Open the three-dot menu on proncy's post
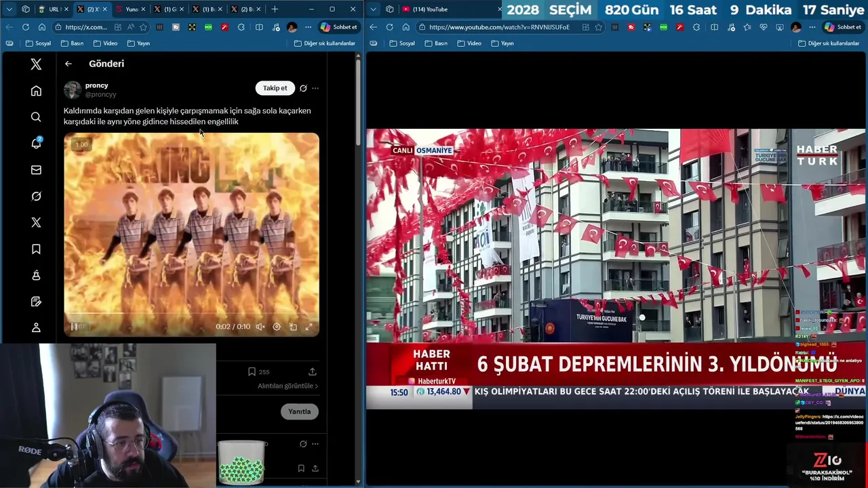The height and width of the screenshot is (488, 868). point(315,88)
